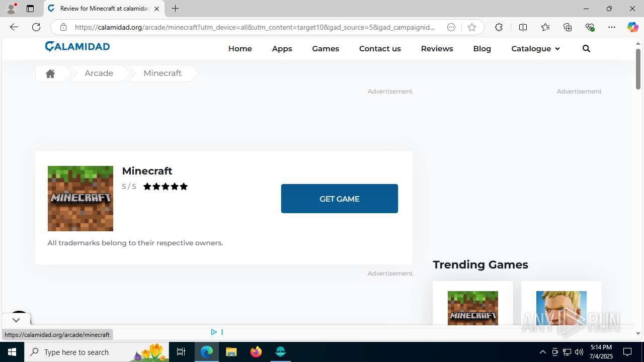Click the AdChoices triangle icon
Screen dimensions: 644x362
[x=214, y=332]
